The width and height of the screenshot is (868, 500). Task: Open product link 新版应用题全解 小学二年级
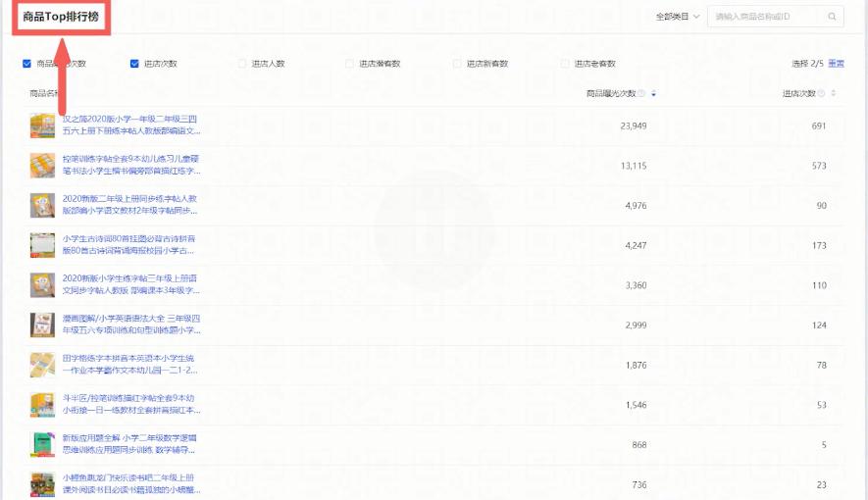[129, 443]
